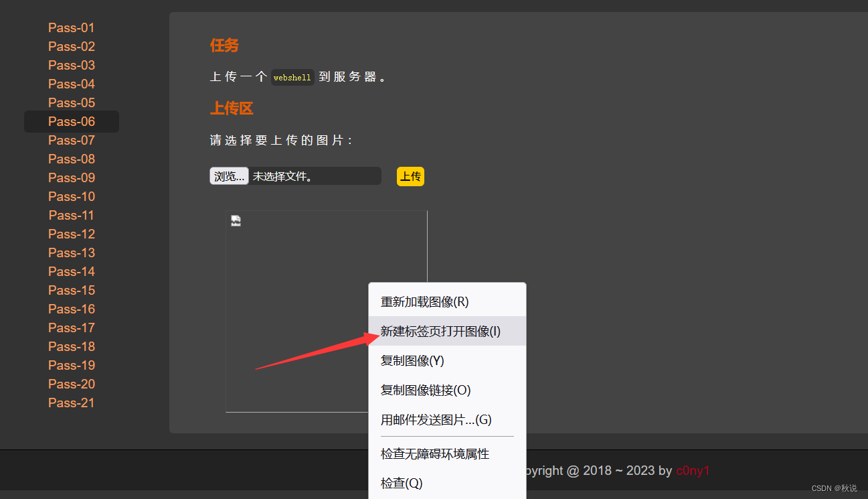Click the yellow 上传 upload button
This screenshot has width=868, height=499.
[x=410, y=176]
